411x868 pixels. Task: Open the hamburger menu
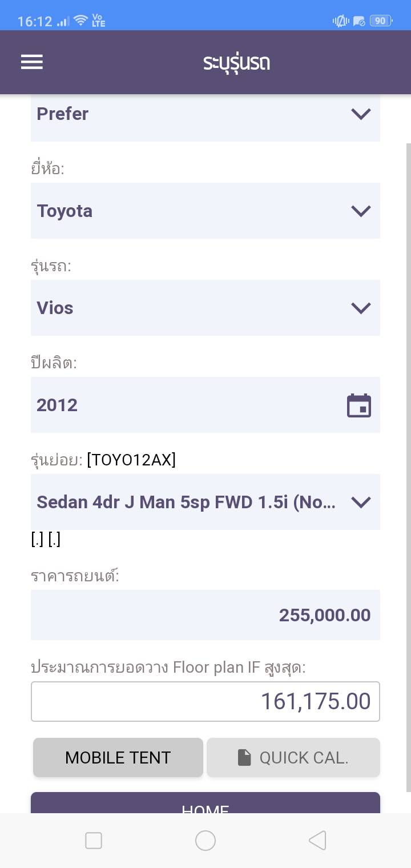[32, 62]
